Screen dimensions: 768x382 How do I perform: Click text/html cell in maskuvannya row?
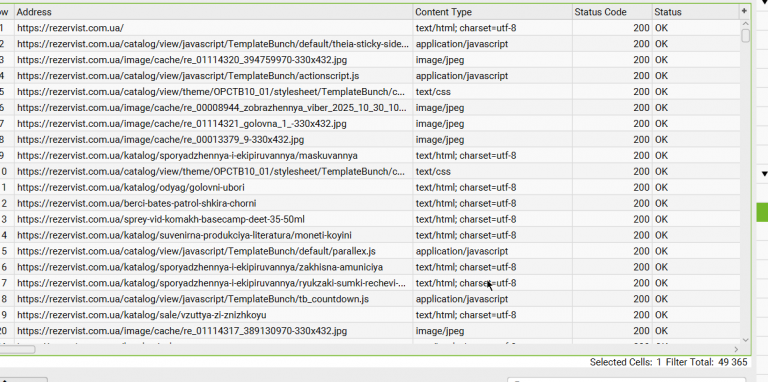pyautogui.click(x=492, y=155)
